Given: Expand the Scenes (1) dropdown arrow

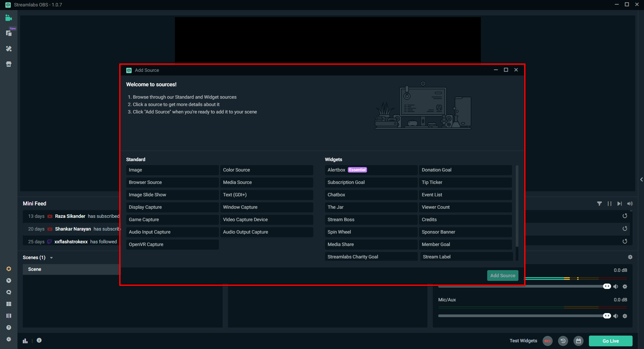Looking at the screenshot, I should pyautogui.click(x=51, y=258).
